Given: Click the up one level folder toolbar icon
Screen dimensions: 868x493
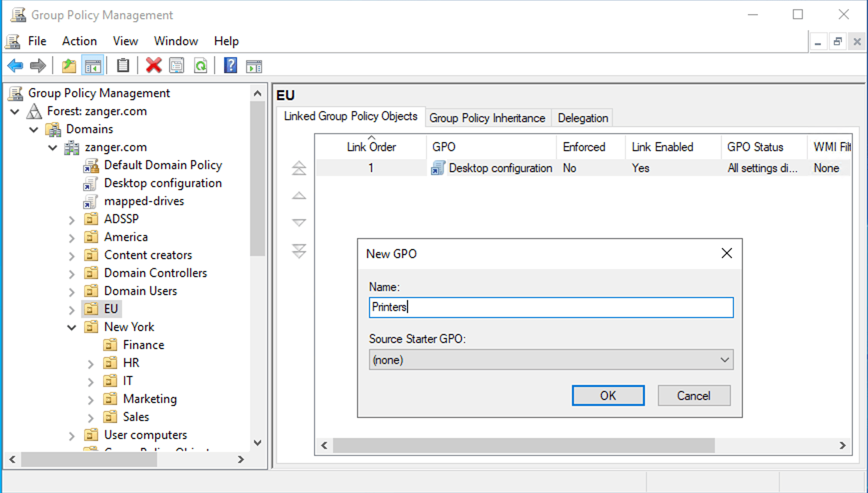Looking at the screenshot, I should coord(68,65).
